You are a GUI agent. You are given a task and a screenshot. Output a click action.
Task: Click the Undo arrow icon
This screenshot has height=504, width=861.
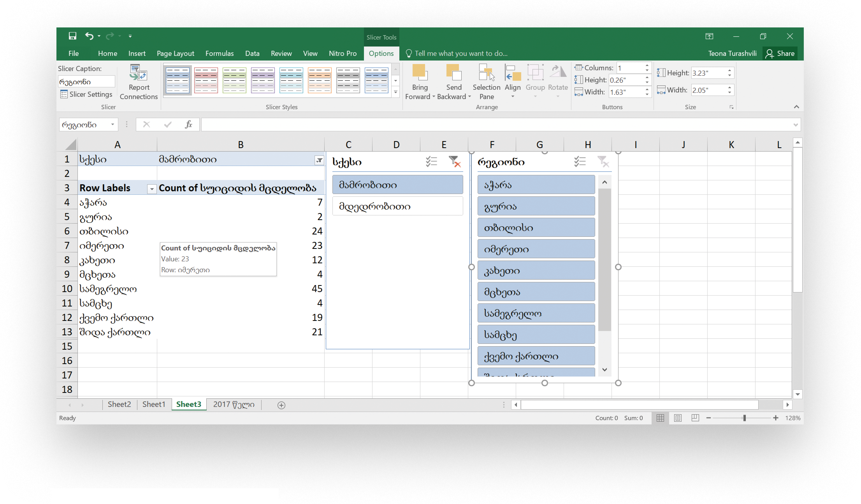pos(89,36)
